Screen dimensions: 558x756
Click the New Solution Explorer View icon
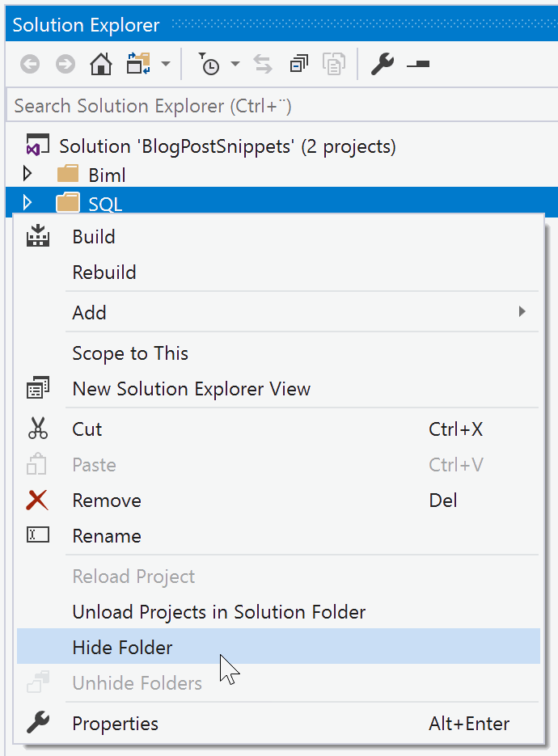coord(37,388)
